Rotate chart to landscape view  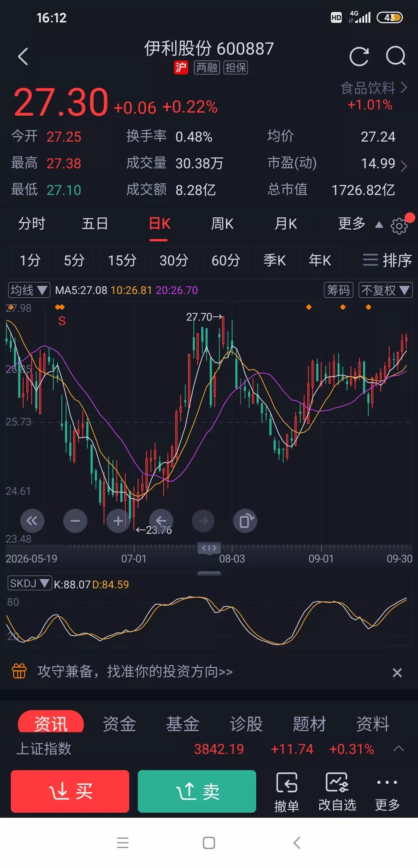[245, 521]
